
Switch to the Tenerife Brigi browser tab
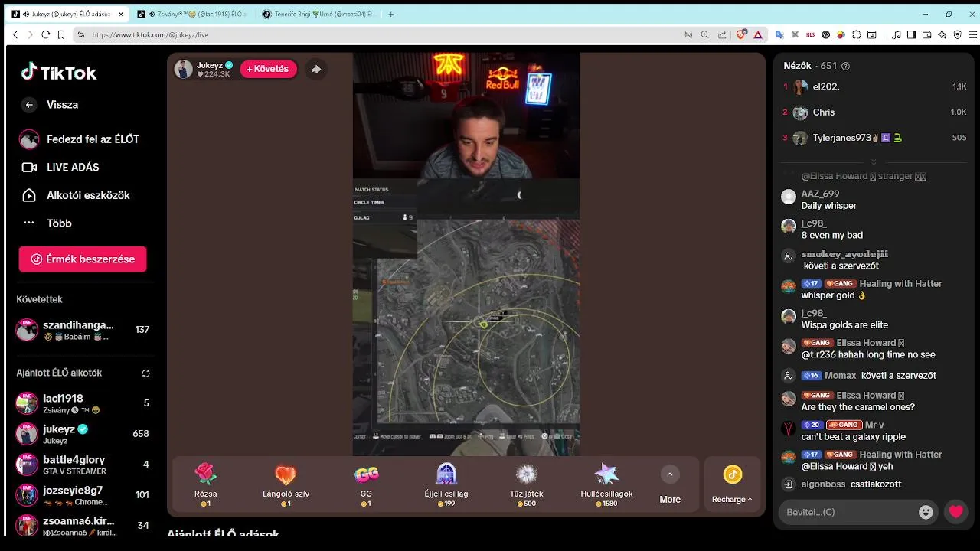pyautogui.click(x=318, y=14)
